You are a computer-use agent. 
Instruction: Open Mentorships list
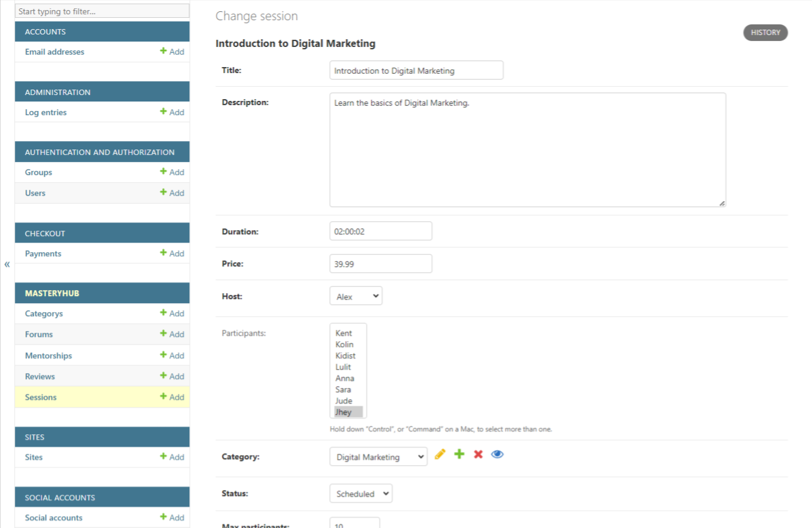(49, 355)
